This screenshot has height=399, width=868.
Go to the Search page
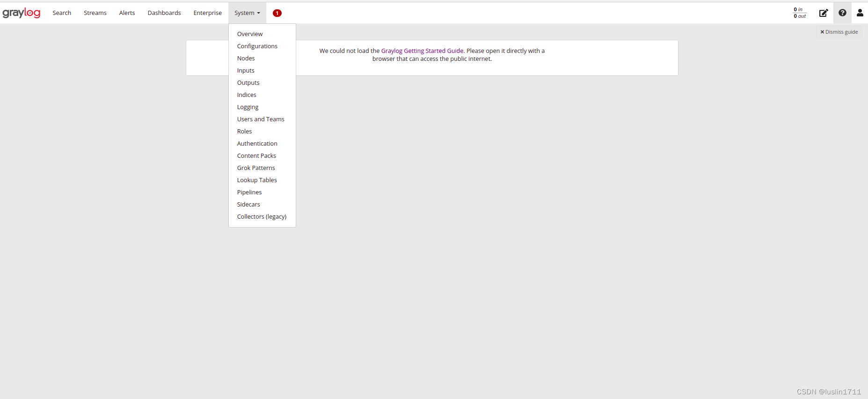tap(62, 13)
